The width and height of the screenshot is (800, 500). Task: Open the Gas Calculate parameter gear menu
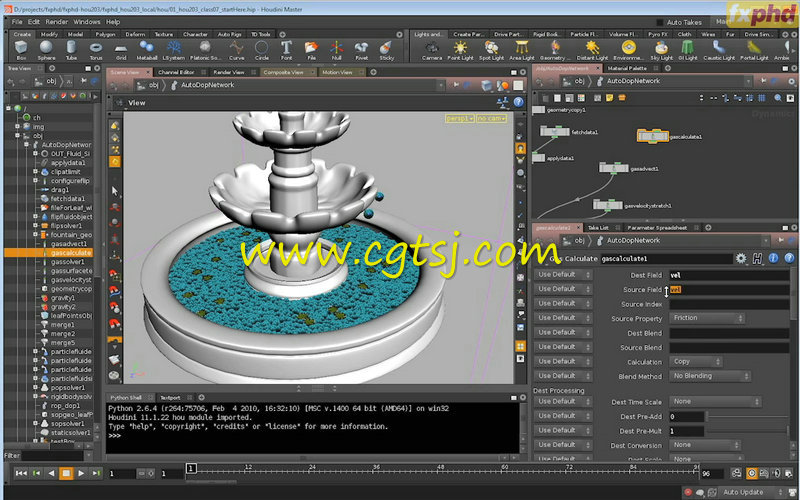pyautogui.click(x=741, y=259)
